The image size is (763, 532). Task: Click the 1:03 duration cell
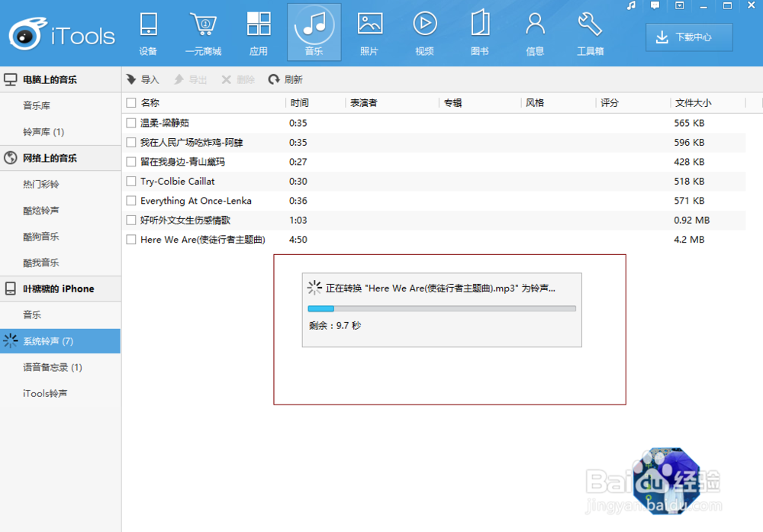click(298, 220)
